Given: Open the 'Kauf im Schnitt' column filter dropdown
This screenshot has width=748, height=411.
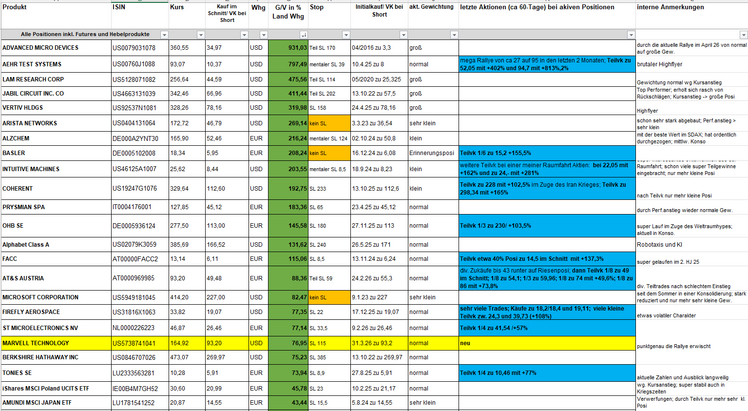Looking at the screenshot, I should click(x=244, y=35).
